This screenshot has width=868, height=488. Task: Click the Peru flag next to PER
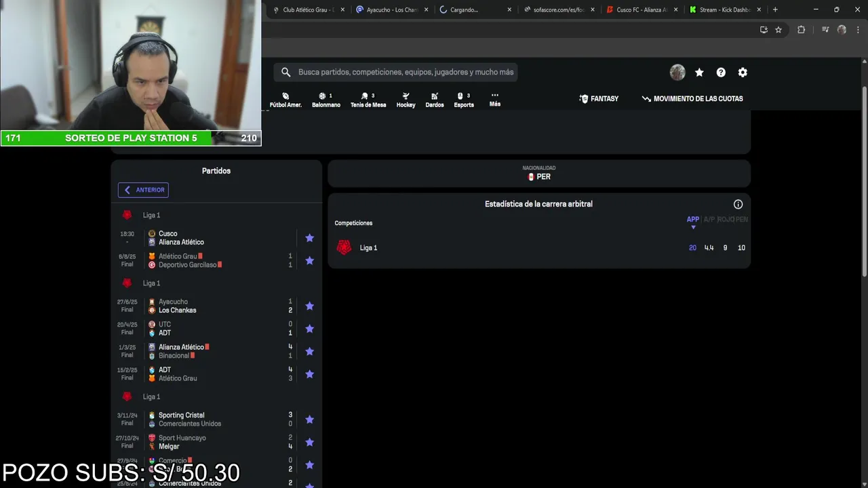[x=531, y=177]
